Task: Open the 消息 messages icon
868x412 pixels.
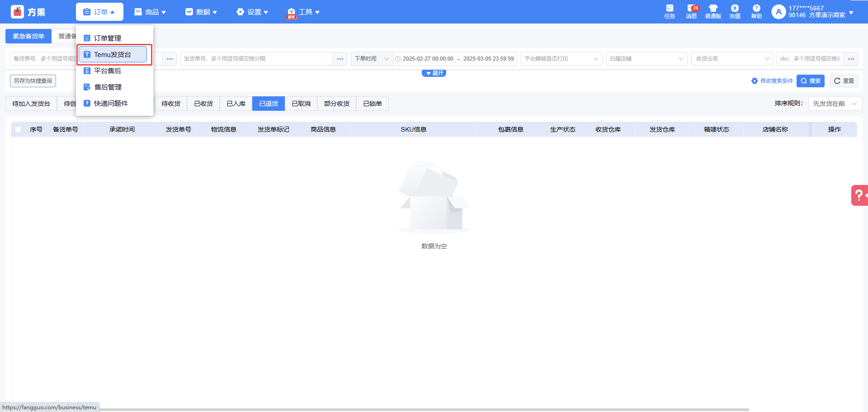Action: [x=691, y=11]
